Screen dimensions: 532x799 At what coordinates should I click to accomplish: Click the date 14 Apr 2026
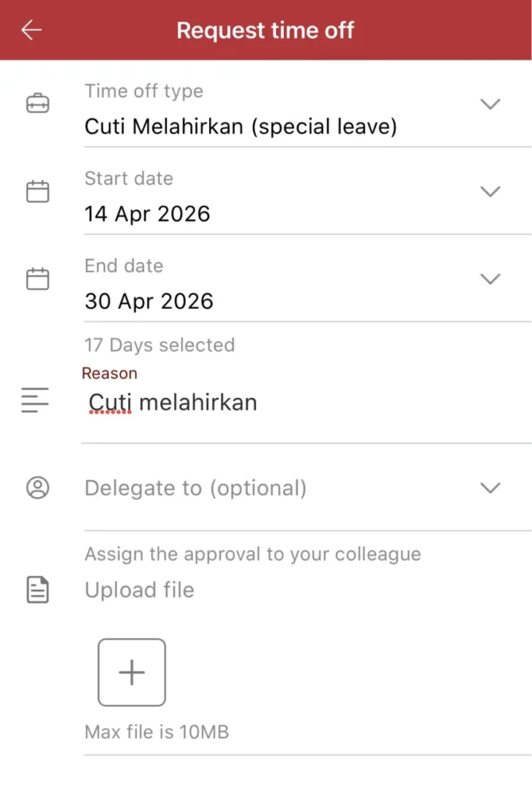click(x=147, y=213)
